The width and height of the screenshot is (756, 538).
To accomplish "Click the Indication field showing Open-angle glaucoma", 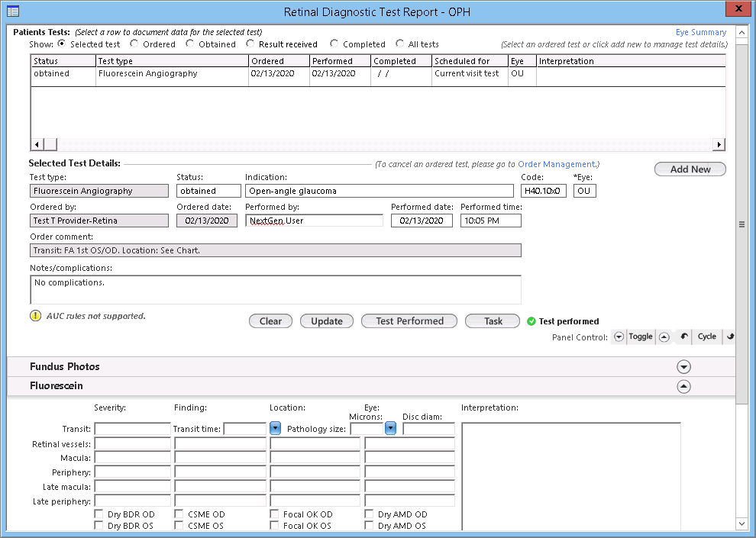I will click(x=380, y=191).
